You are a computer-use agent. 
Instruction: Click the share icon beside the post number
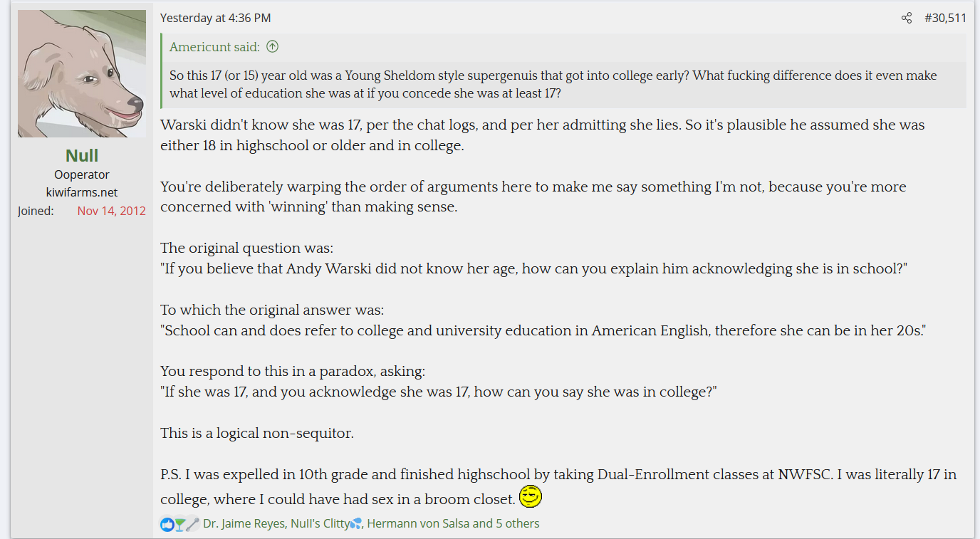(x=906, y=18)
